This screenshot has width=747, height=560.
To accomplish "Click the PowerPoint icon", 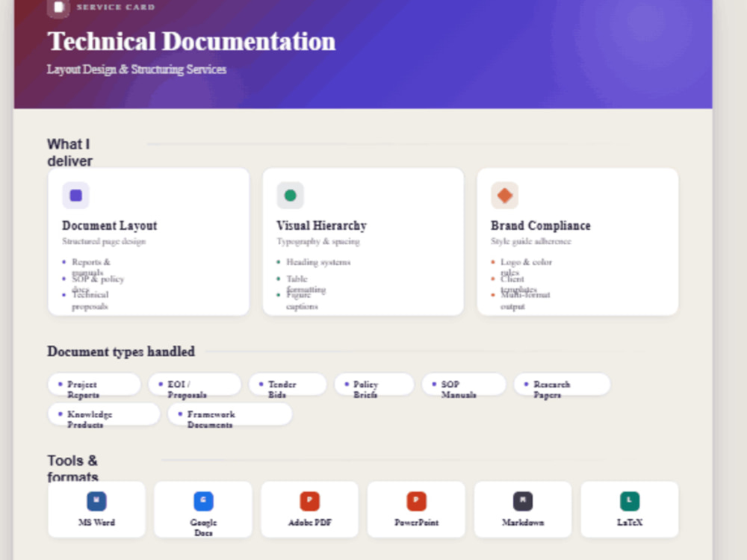I will [x=416, y=501].
